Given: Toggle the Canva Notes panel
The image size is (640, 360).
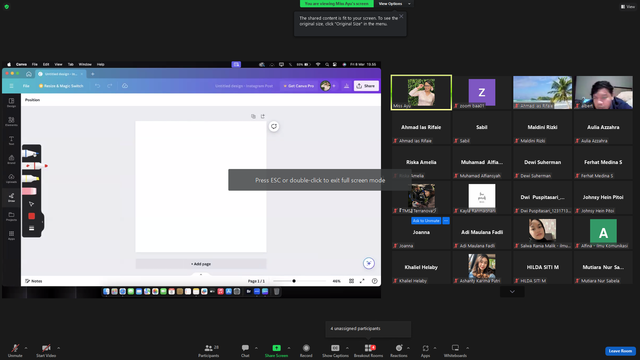Looking at the screenshot, I should [33, 281].
